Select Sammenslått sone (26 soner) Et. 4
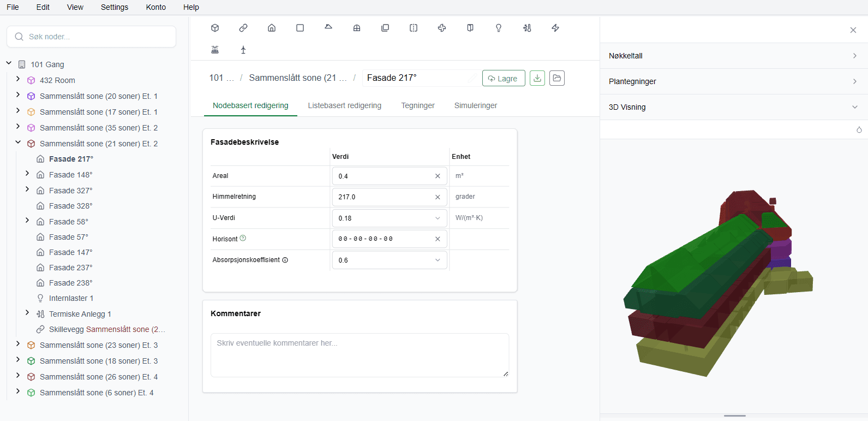This screenshot has width=868, height=421. tap(99, 377)
